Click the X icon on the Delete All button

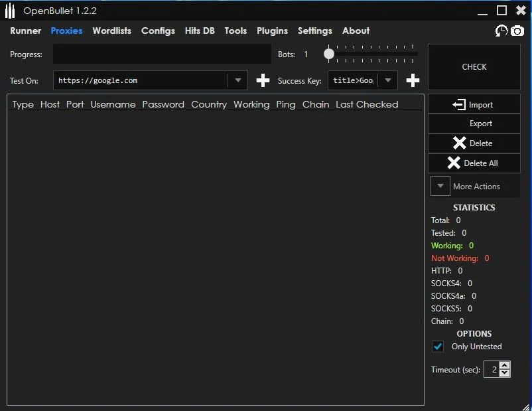(x=454, y=163)
